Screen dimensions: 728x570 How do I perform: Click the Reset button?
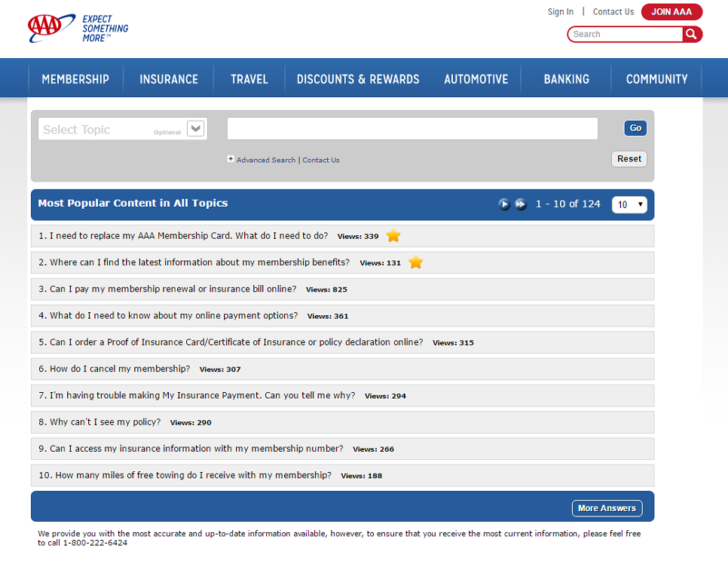pyautogui.click(x=629, y=159)
